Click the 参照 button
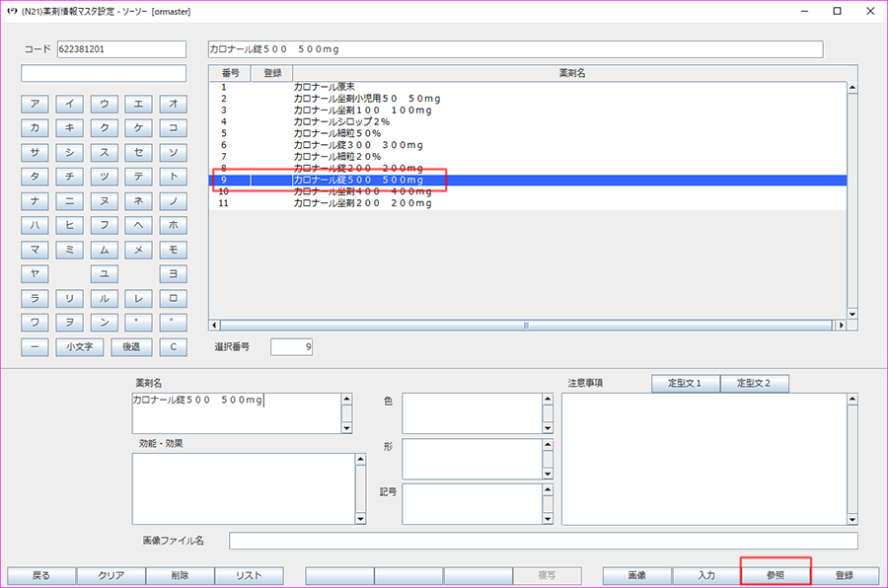 [x=776, y=575]
